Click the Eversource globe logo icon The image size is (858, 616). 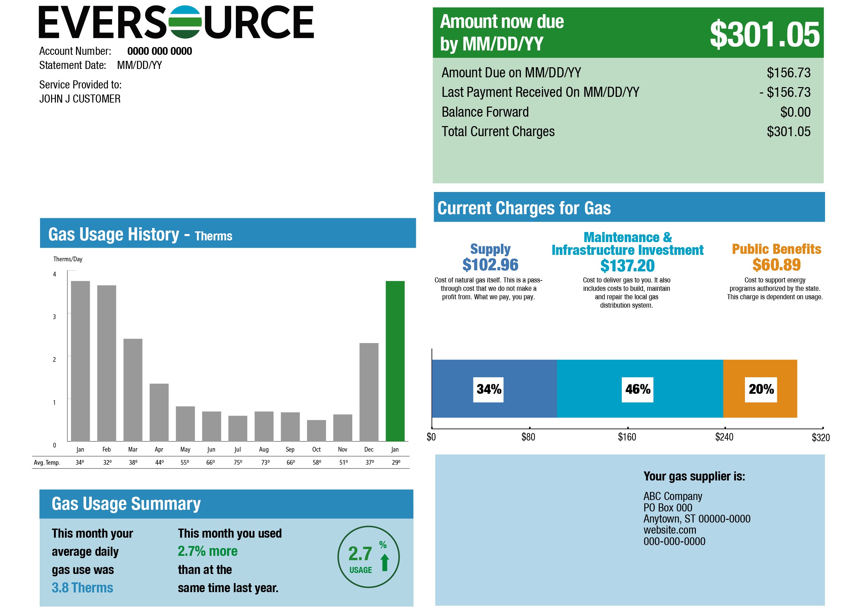coord(185,22)
